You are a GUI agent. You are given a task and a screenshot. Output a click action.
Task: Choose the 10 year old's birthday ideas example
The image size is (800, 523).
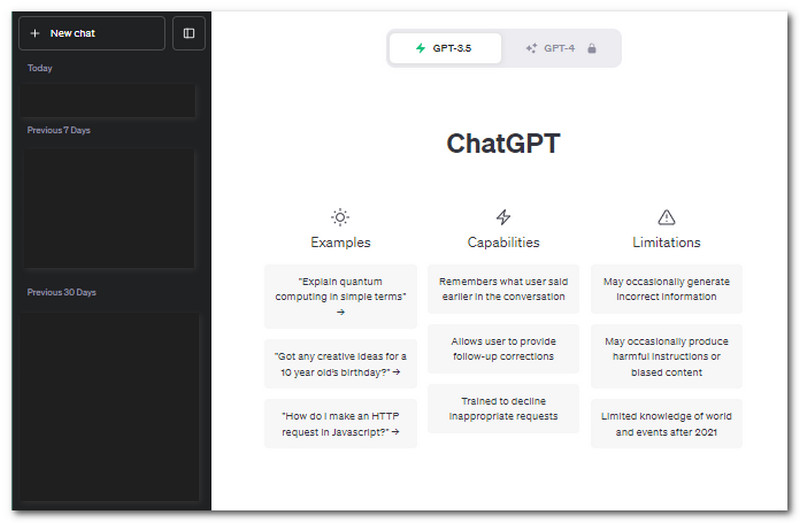(x=340, y=364)
